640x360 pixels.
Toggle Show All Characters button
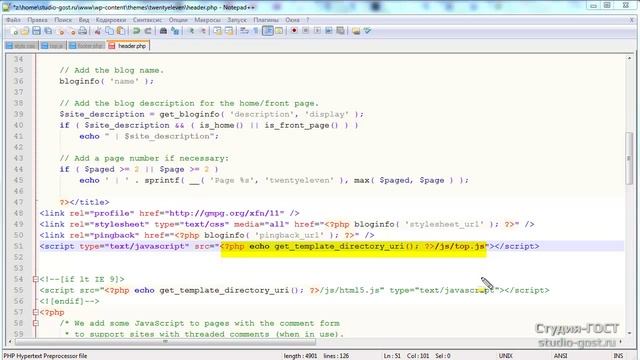point(256,31)
